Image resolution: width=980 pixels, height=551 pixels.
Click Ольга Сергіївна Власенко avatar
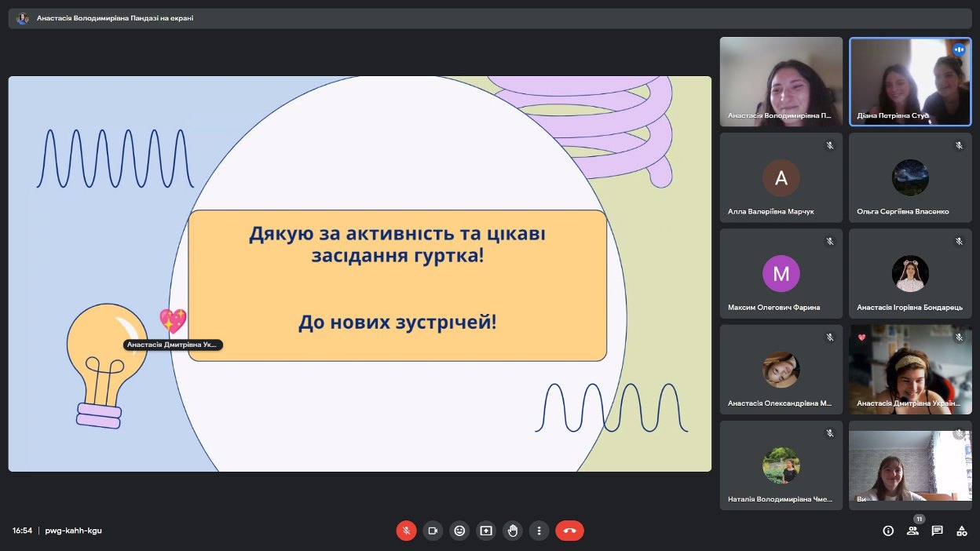point(910,178)
